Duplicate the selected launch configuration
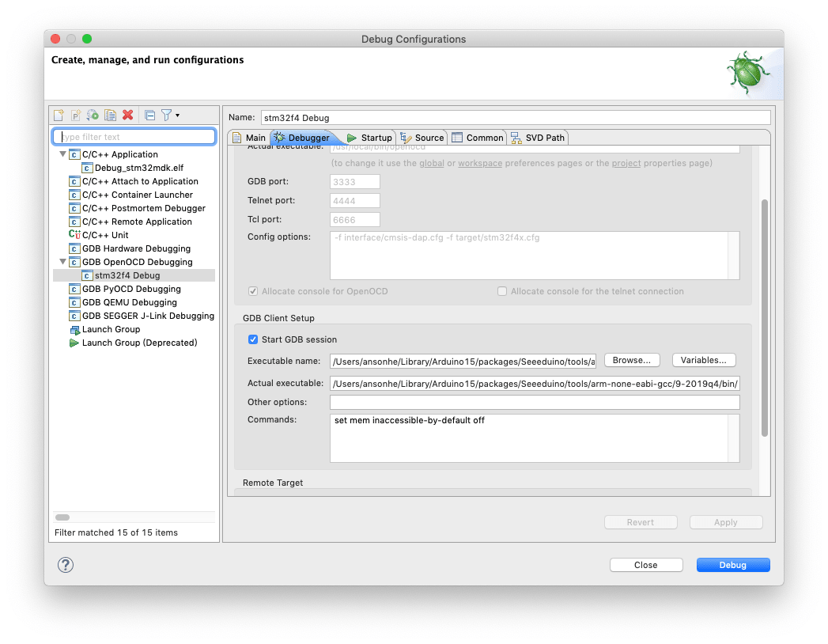Viewport: 828px width, 644px height. [x=111, y=116]
